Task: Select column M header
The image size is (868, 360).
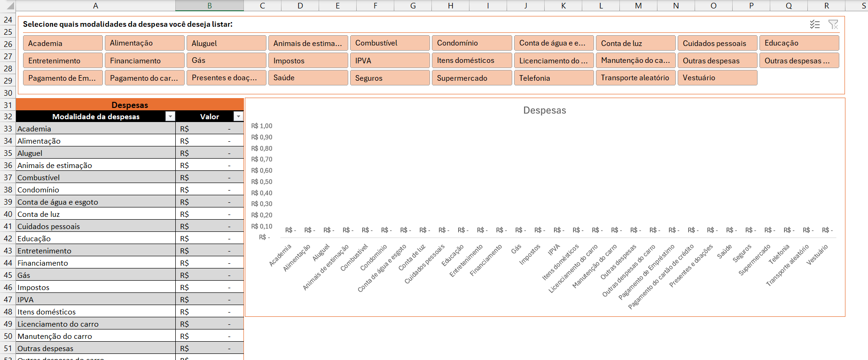Action: coord(638,6)
